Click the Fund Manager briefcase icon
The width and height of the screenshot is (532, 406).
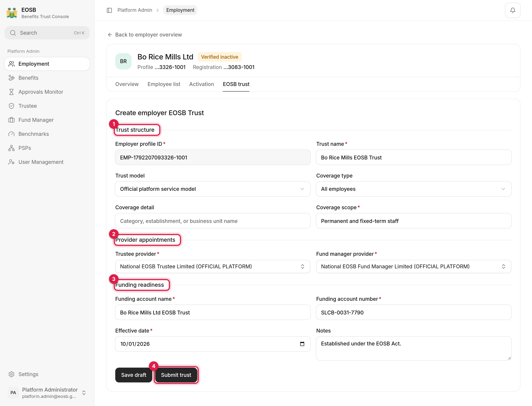click(x=11, y=120)
